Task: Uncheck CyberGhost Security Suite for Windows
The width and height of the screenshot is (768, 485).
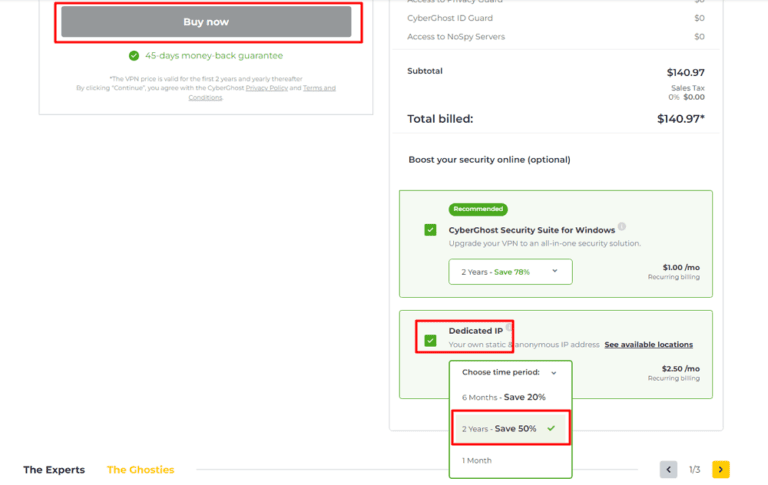Action: [430, 230]
